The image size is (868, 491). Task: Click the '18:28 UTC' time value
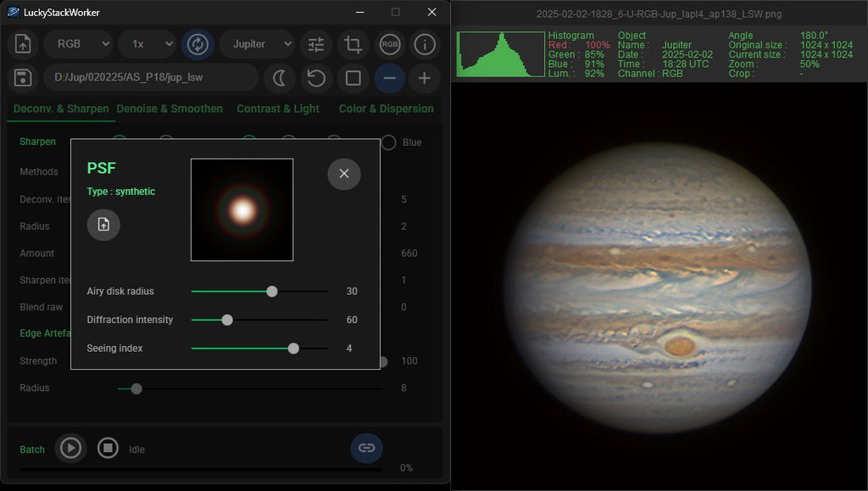click(685, 64)
